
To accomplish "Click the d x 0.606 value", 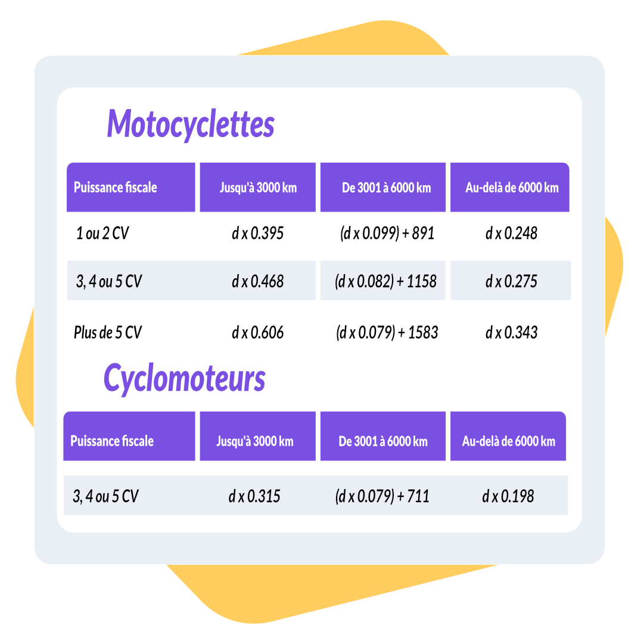I will pyautogui.click(x=257, y=332).
